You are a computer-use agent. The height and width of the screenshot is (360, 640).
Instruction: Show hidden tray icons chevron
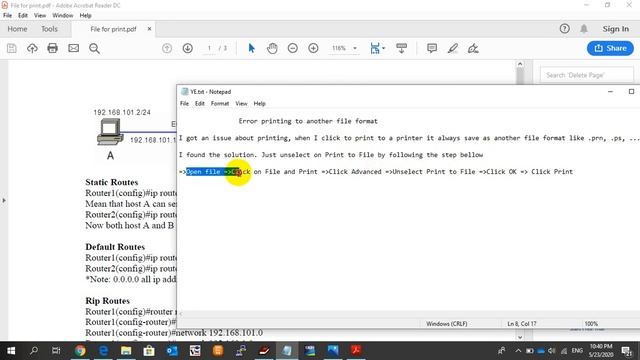click(x=518, y=351)
